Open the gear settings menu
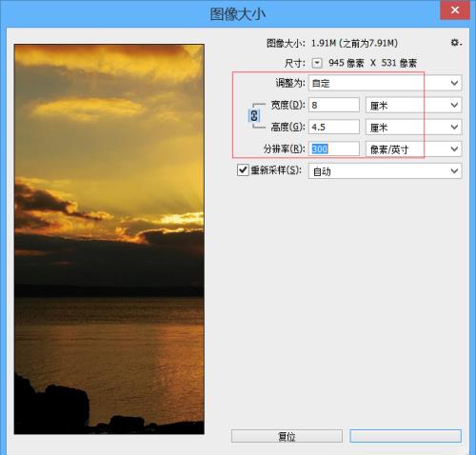The width and height of the screenshot is (476, 455). [x=456, y=43]
